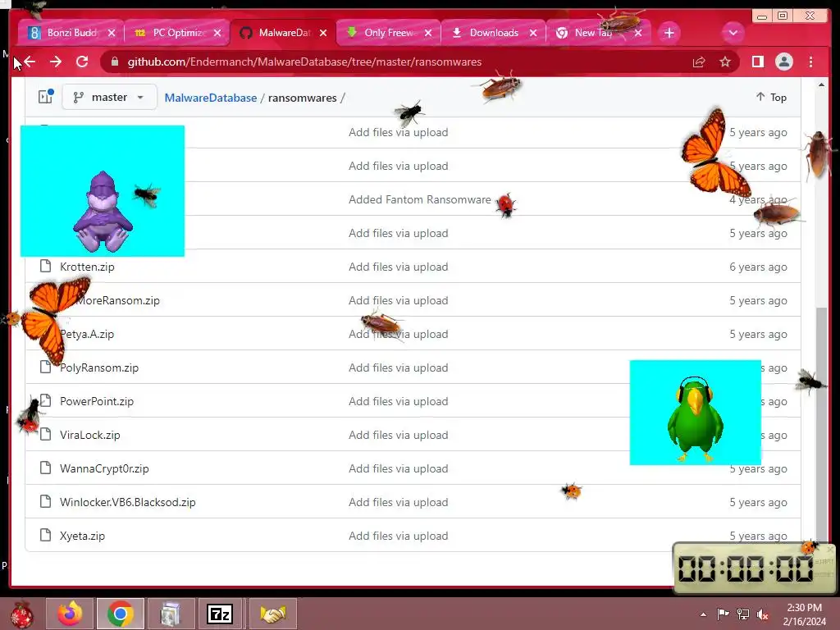Open the Start ornament button
Image resolution: width=840 pixels, height=630 pixels.
click(x=22, y=614)
